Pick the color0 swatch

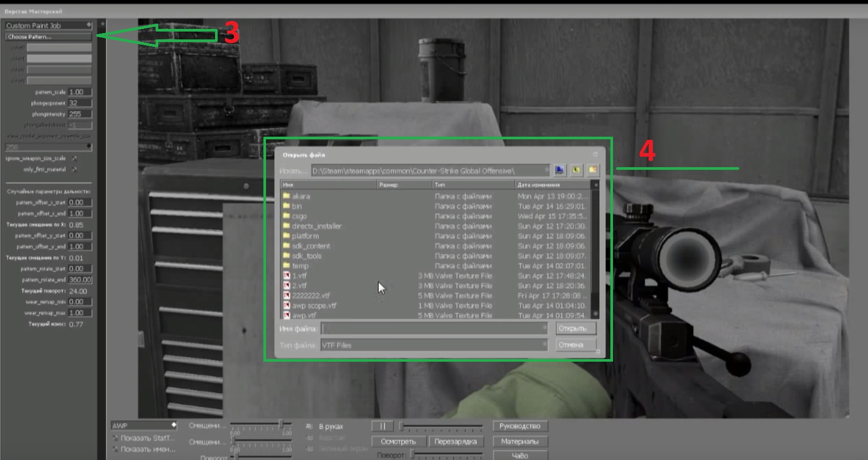[x=59, y=47]
